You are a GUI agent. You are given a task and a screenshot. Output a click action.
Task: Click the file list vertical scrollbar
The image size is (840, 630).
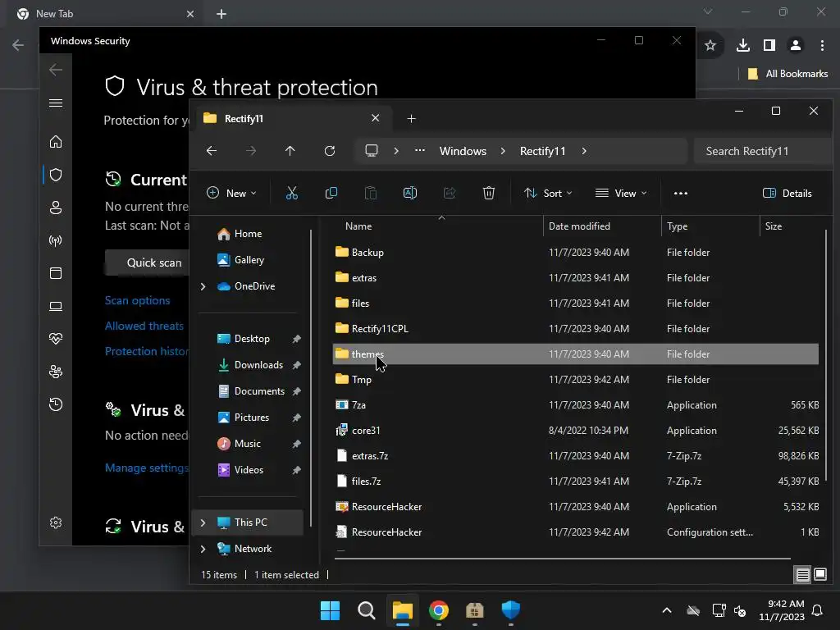coord(826,354)
